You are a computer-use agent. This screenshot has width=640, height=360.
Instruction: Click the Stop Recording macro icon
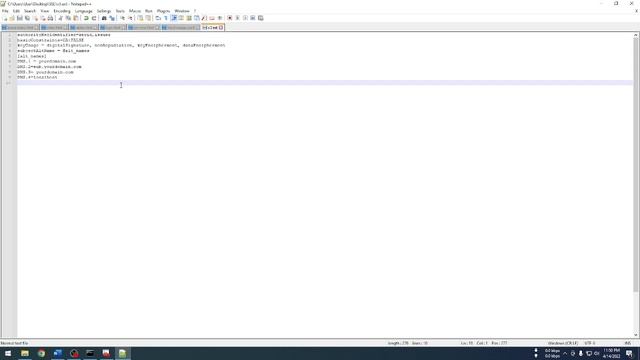coord(237,18)
